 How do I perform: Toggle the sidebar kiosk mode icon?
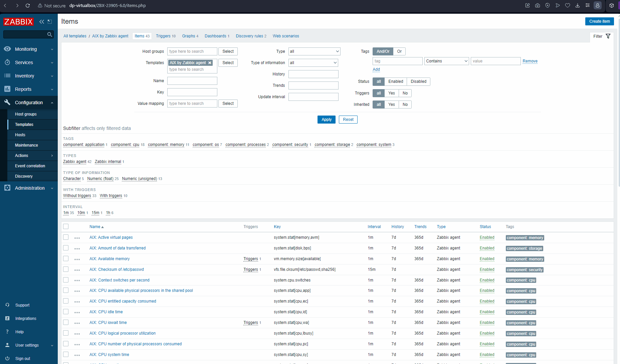[x=50, y=22]
